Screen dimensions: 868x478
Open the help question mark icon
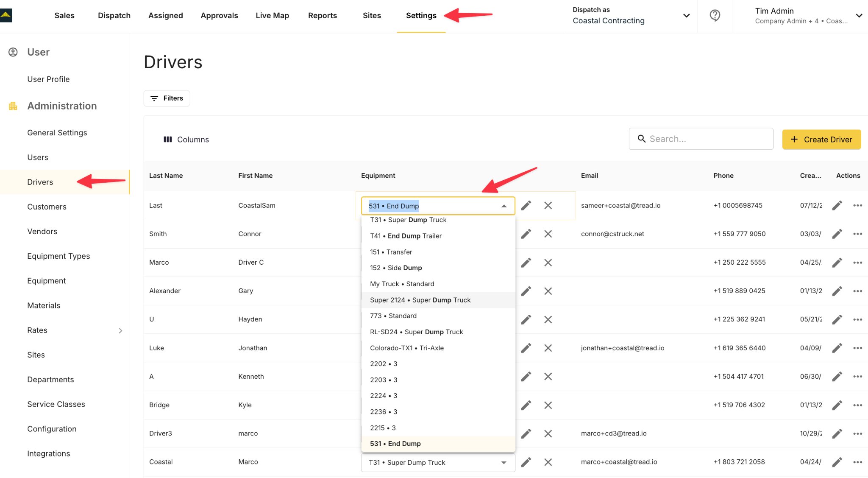[x=715, y=16]
